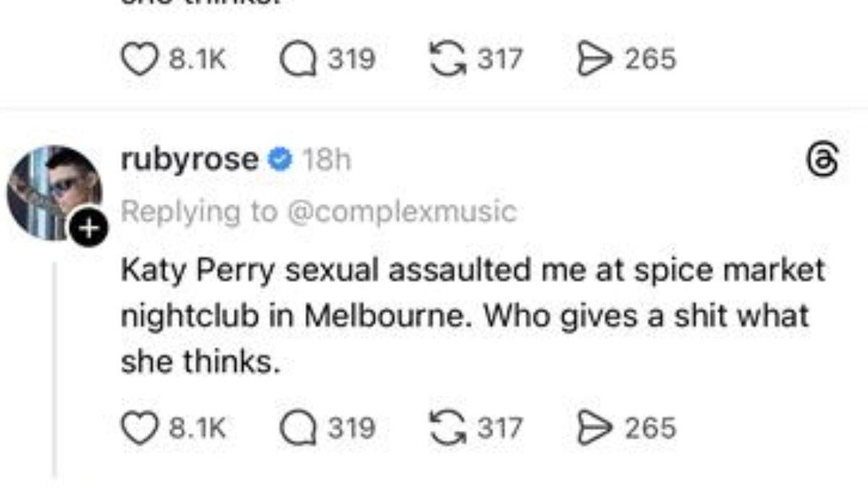Repost rubyrose's reply
The width and height of the screenshot is (868, 488).
449,427
